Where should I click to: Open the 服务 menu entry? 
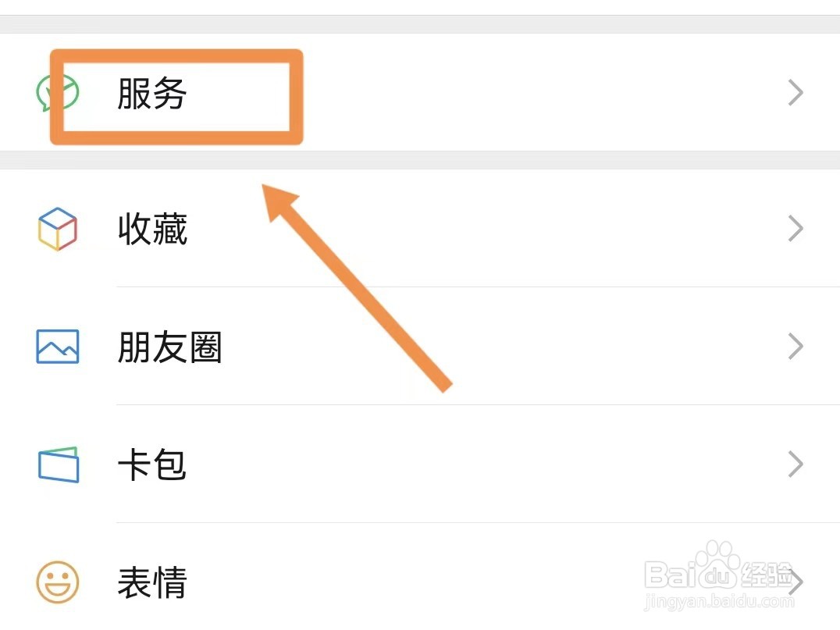pos(152,94)
